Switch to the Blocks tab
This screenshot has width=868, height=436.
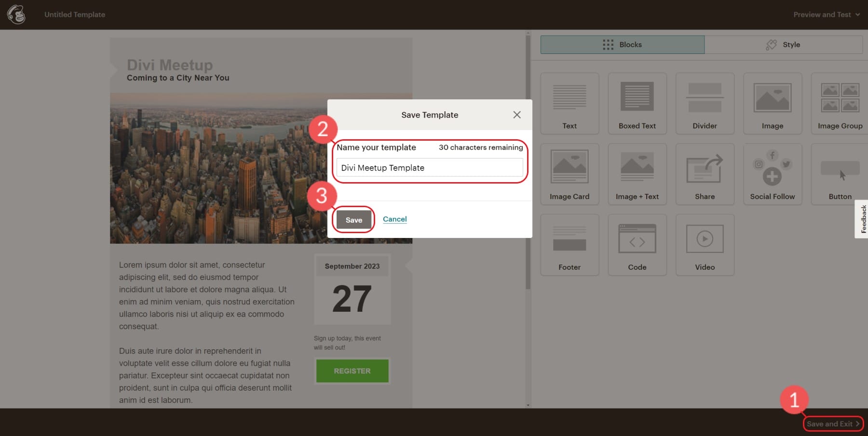(623, 44)
